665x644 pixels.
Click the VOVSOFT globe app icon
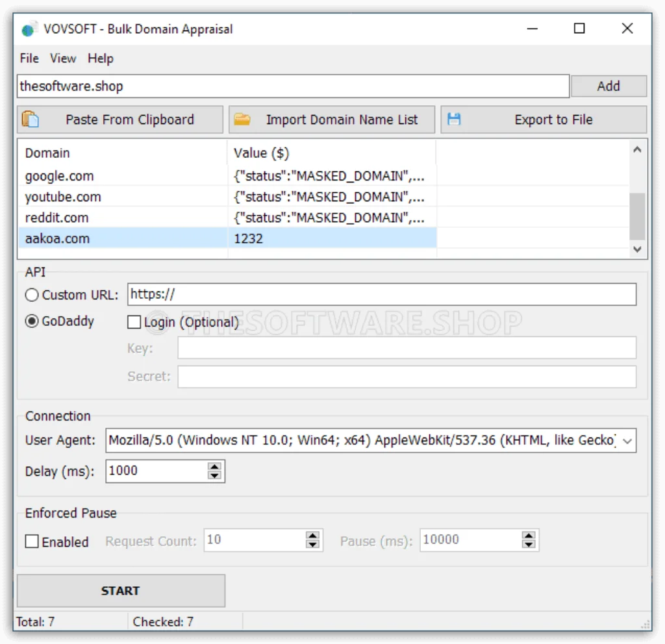pyautogui.click(x=29, y=29)
